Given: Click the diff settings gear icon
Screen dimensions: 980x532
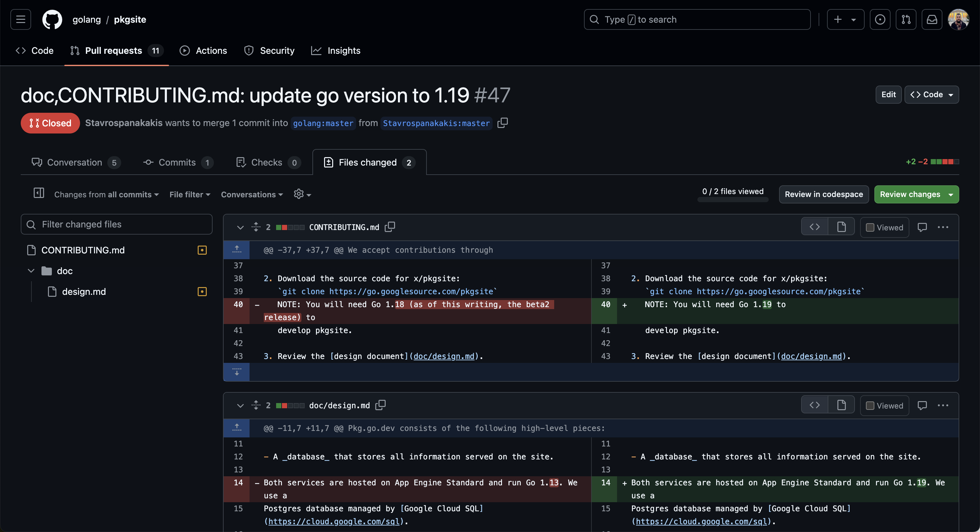Looking at the screenshot, I should click(299, 194).
